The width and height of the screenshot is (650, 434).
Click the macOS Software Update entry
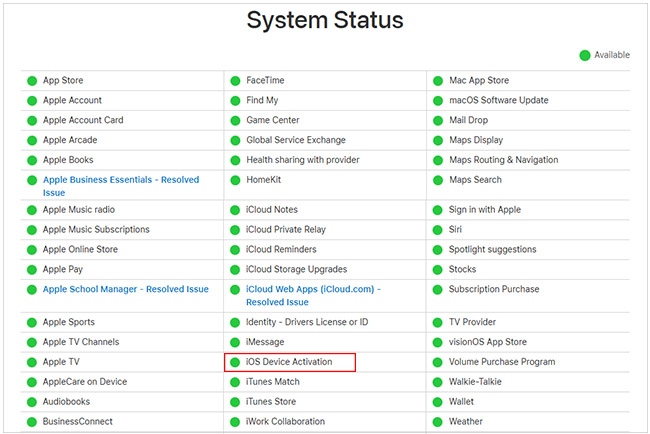499,100
